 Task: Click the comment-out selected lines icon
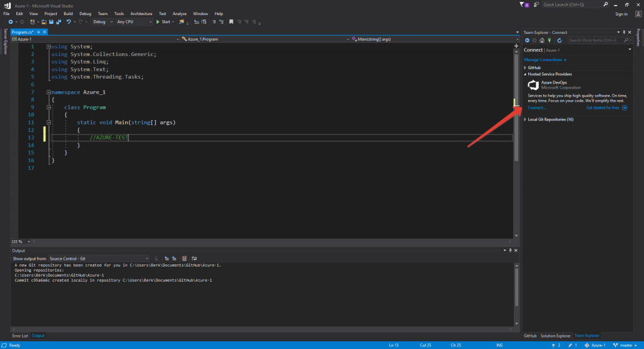214,22
